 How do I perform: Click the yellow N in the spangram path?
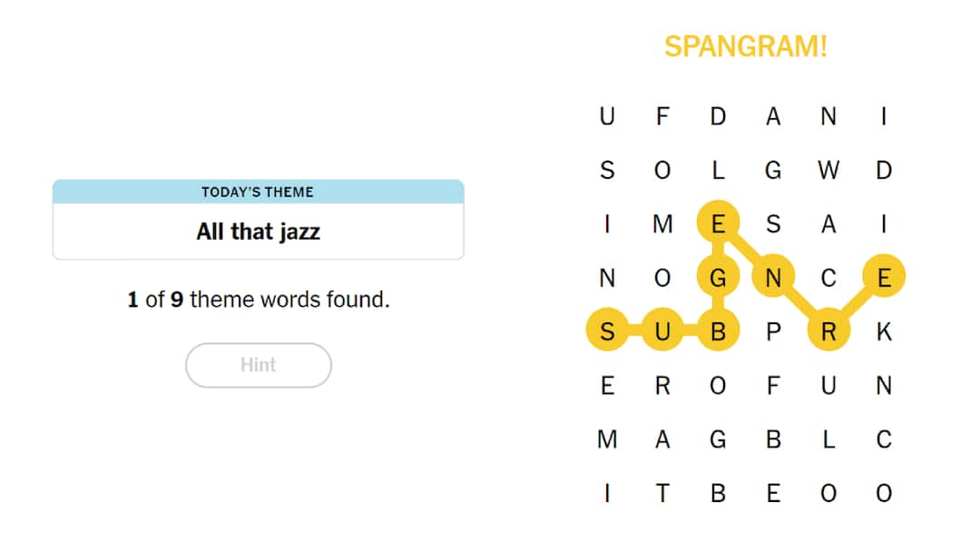pyautogui.click(x=773, y=278)
